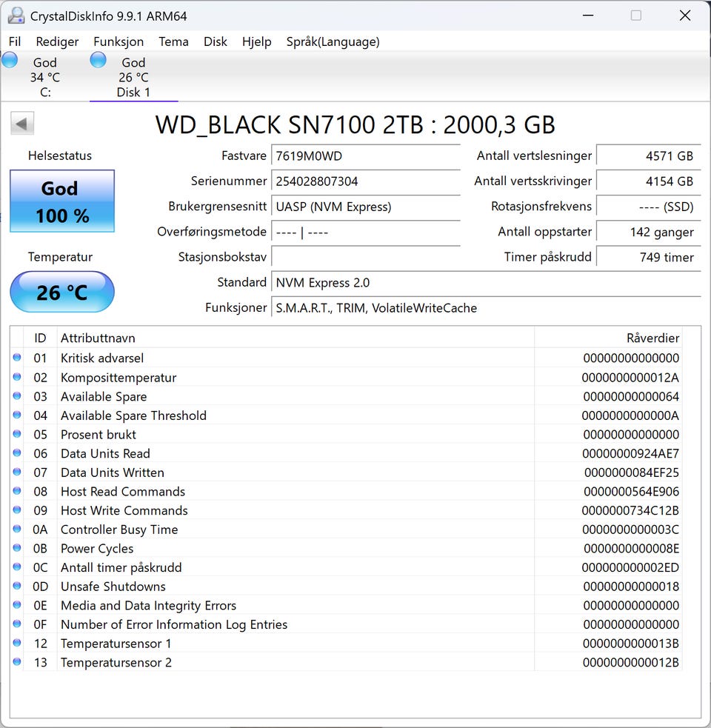The width and height of the screenshot is (711, 728).
Task: Open the Funksjon menu
Action: (118, 41)
